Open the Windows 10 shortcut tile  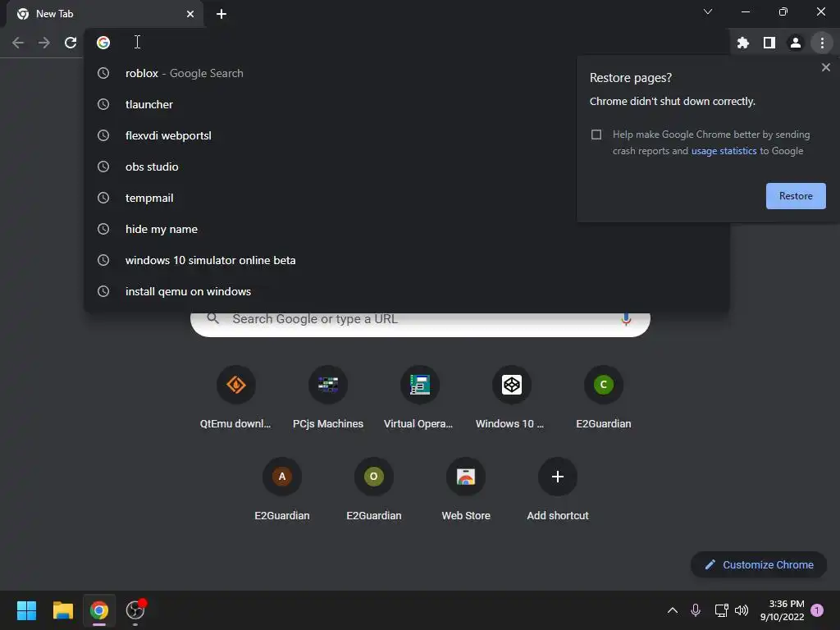point(512,398)
